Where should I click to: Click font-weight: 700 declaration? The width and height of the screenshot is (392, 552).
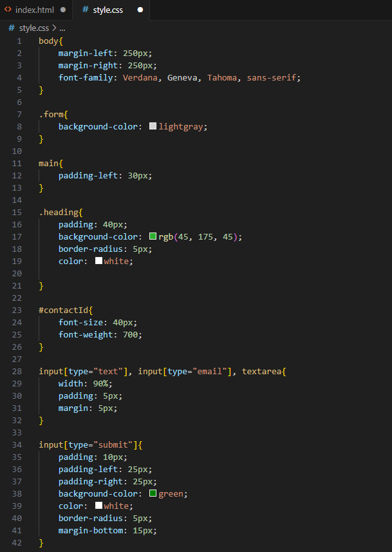[100, 335]
